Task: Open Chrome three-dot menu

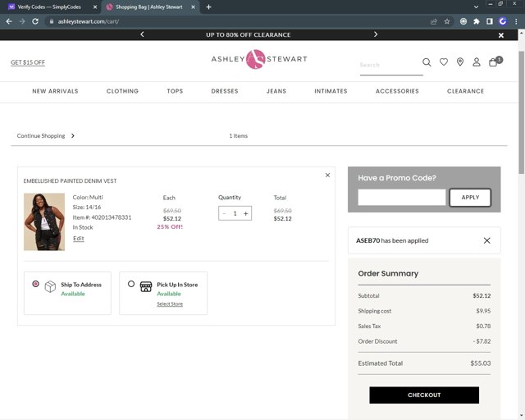Action: [x=516, y=21]
